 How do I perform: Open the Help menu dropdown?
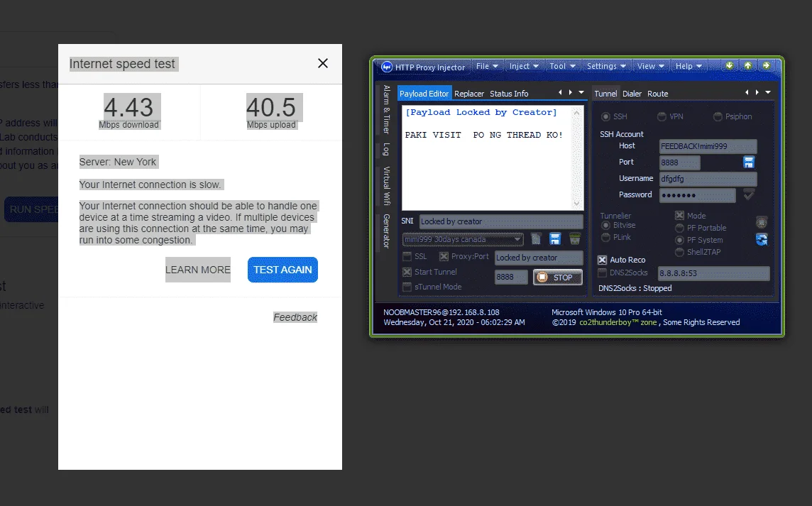(x=688, y=66)
